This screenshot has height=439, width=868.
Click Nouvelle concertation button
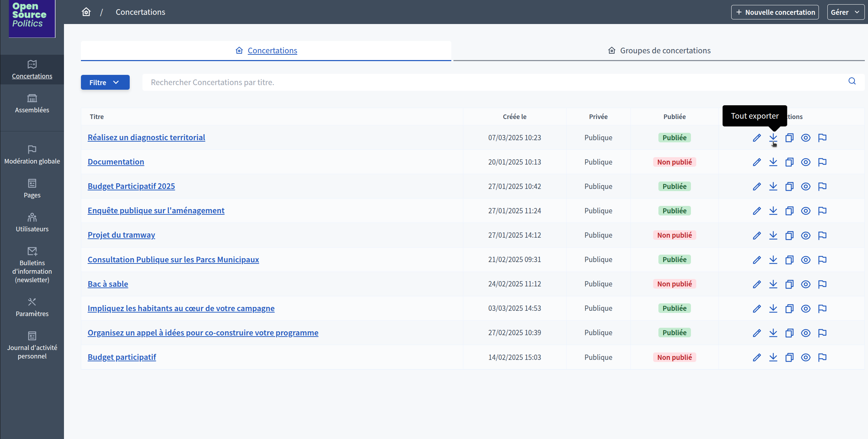(x=775, y=12)
